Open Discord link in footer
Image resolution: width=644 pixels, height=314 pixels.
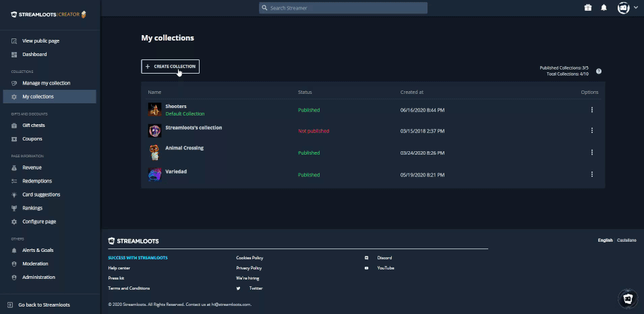384,258
